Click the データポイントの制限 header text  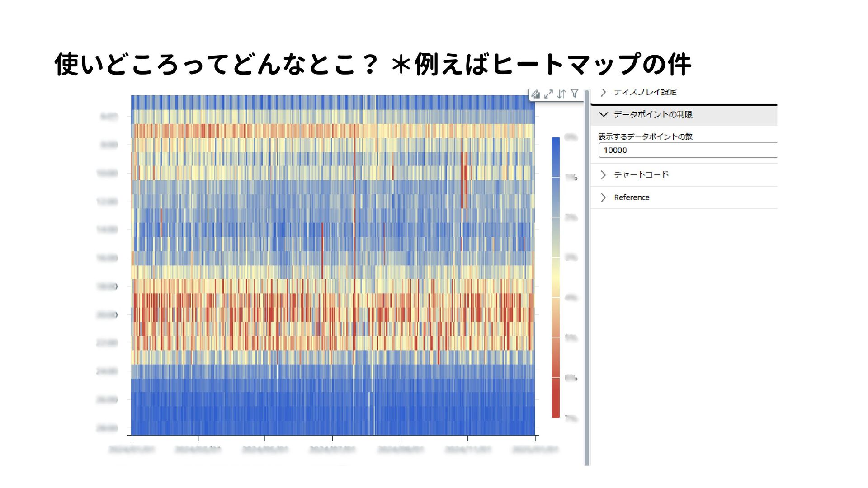click(x=653, y=114)
